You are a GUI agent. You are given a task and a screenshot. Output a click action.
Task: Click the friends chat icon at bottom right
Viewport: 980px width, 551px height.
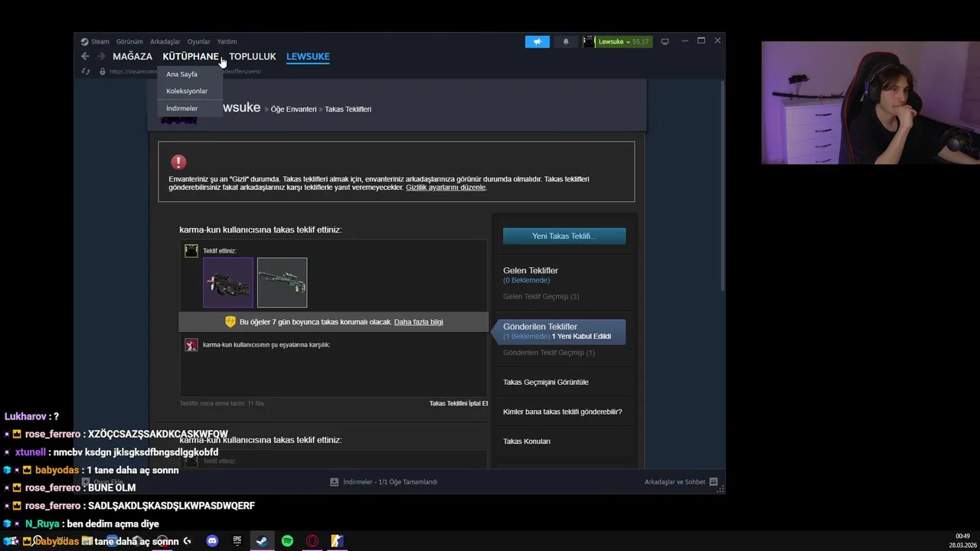coord(714,482)
